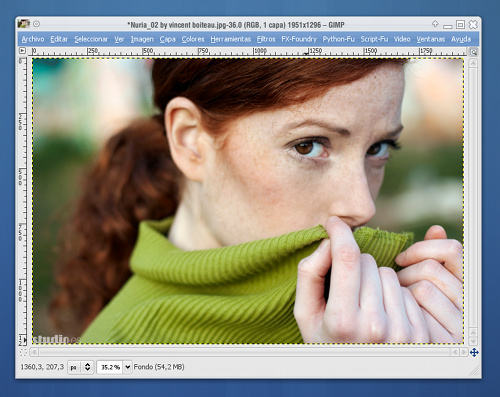Open the Imagen menu
The width and height of the screenshot is (500, 397).
[142, 39]
